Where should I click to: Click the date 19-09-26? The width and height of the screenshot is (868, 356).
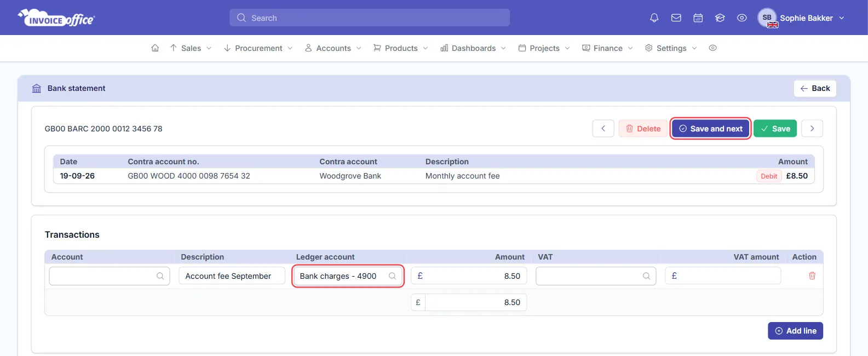point(77,176)
